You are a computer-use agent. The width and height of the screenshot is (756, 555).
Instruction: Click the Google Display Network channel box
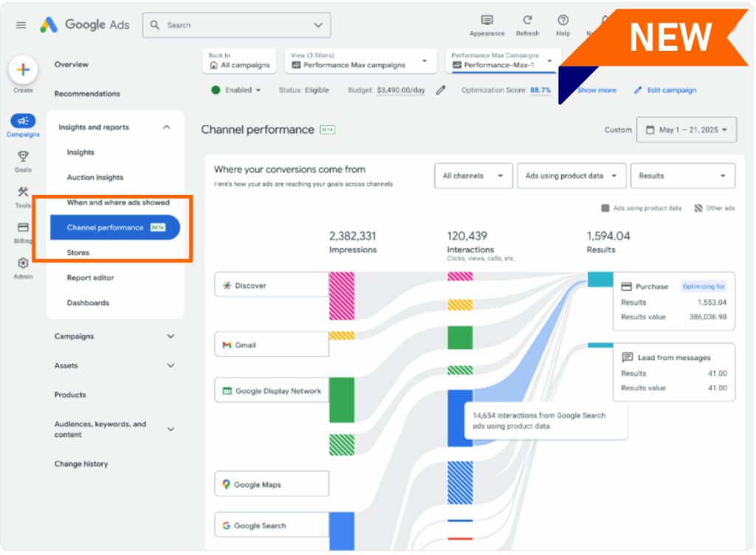pos(272,390)
